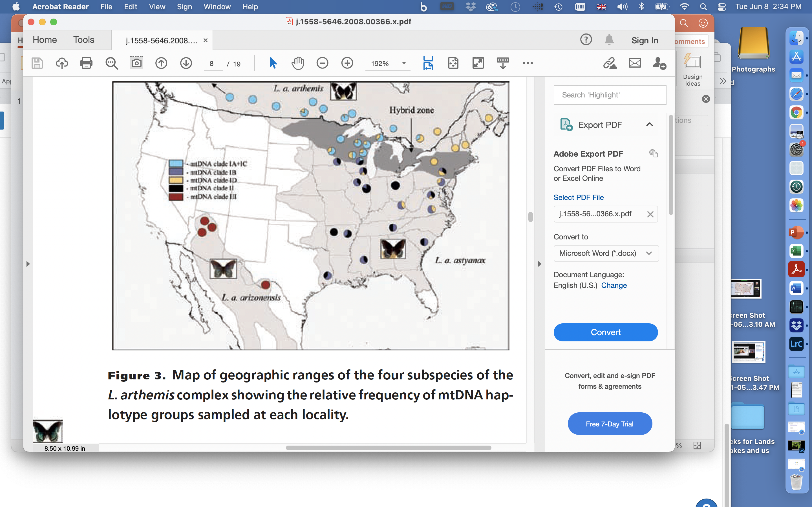Select the Hand pan tool
Screen dimensions: 812x507
(297, 63)
